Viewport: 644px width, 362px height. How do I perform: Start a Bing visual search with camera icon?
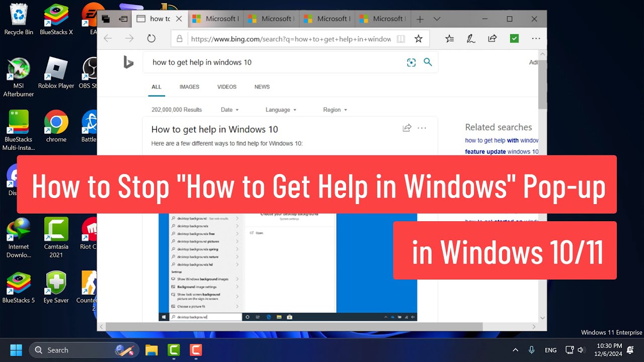(412, 62)
